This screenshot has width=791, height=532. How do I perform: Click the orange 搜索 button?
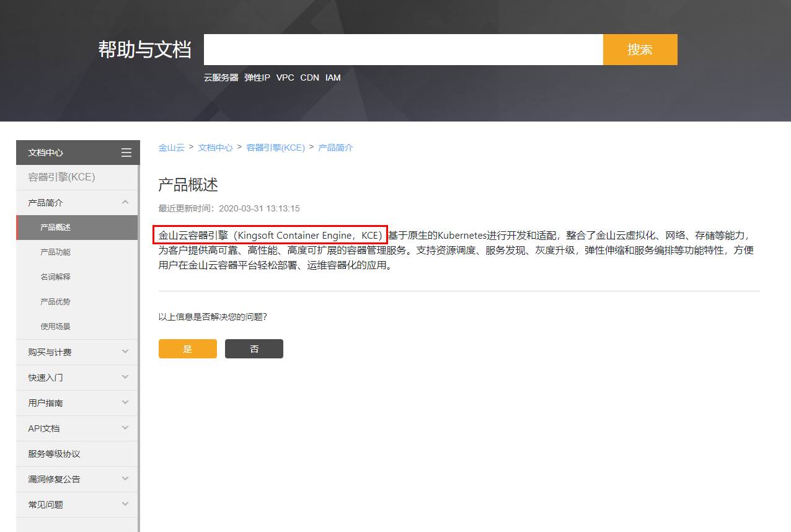640,50
